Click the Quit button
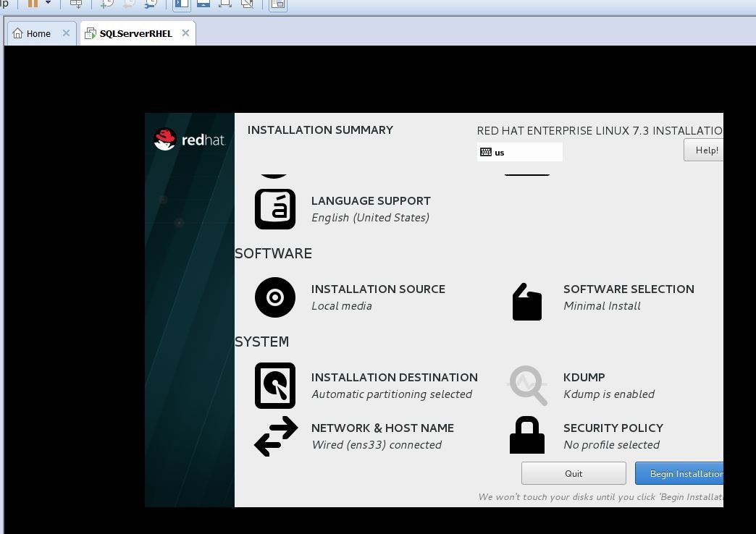756x534 pixels. [574, 473]
